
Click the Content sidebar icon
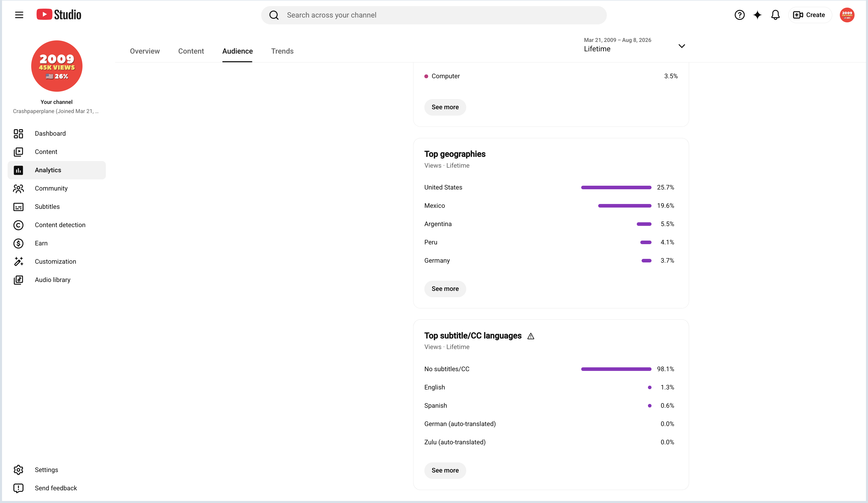point(18,152)
